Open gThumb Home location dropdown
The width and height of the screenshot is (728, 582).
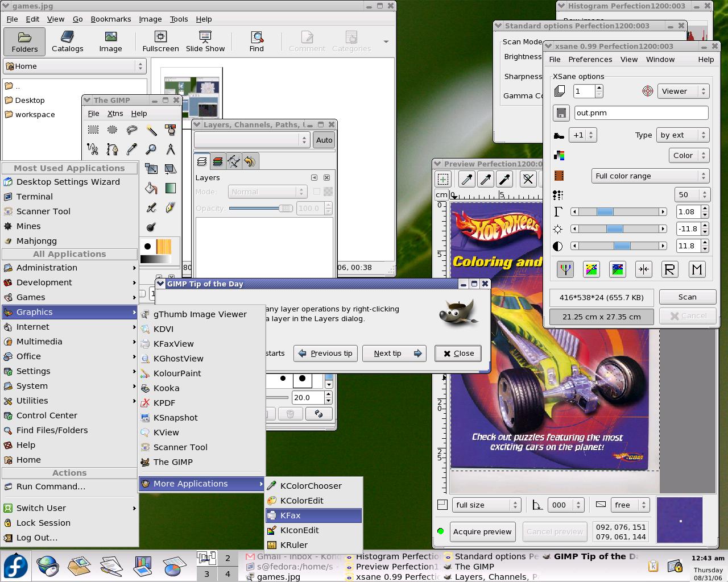[x=75, y=66]
